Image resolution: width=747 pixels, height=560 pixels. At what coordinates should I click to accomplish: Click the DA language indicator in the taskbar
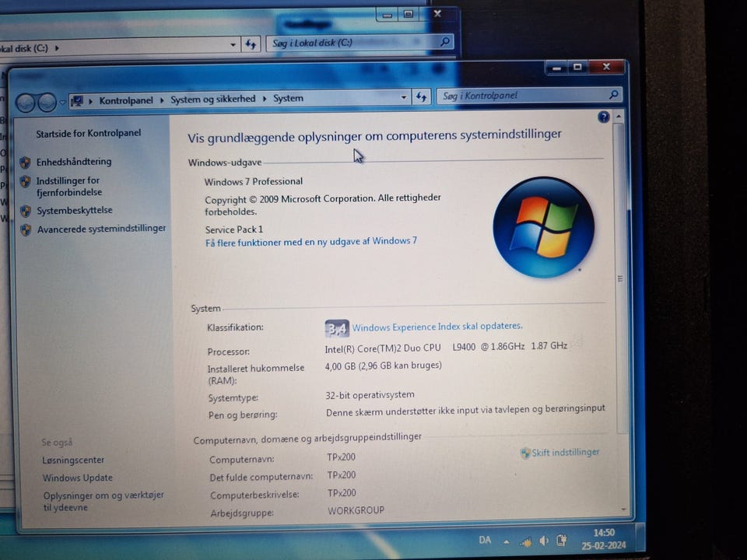485,540
